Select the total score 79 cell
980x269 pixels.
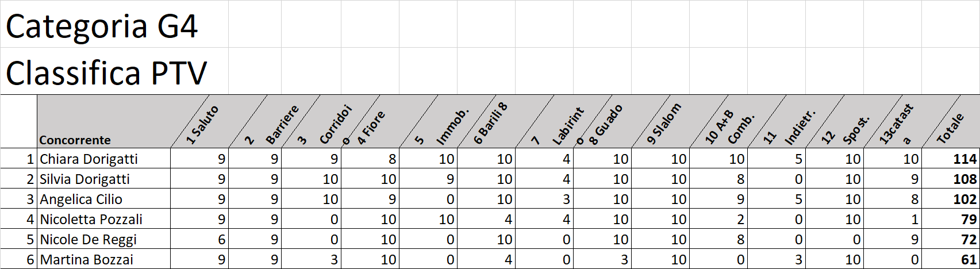click(968, 220)
